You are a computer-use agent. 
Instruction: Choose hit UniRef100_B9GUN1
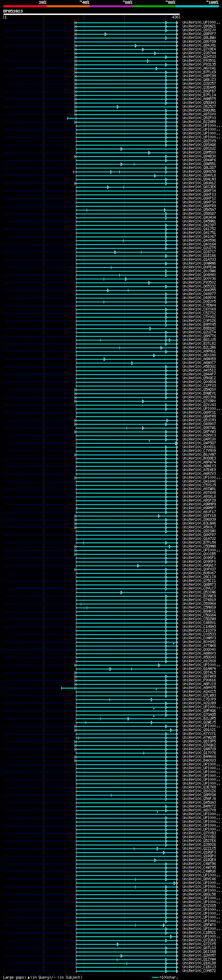199,110
